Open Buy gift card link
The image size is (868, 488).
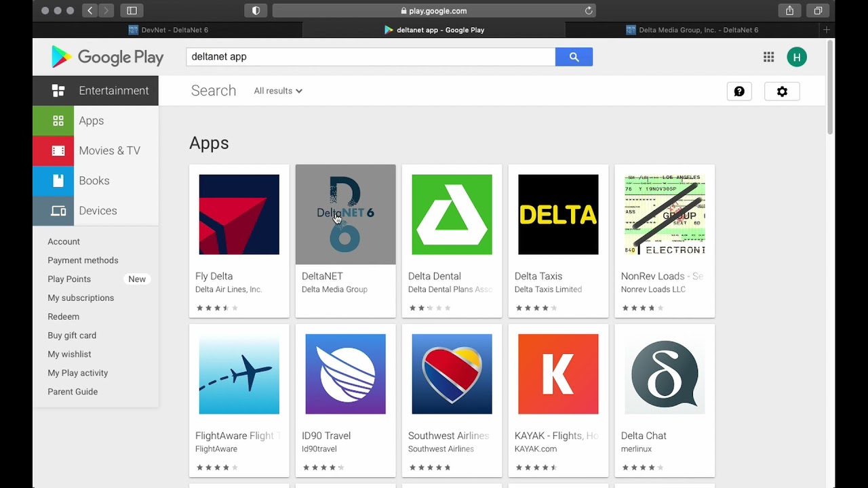click(x=72, y=335)
